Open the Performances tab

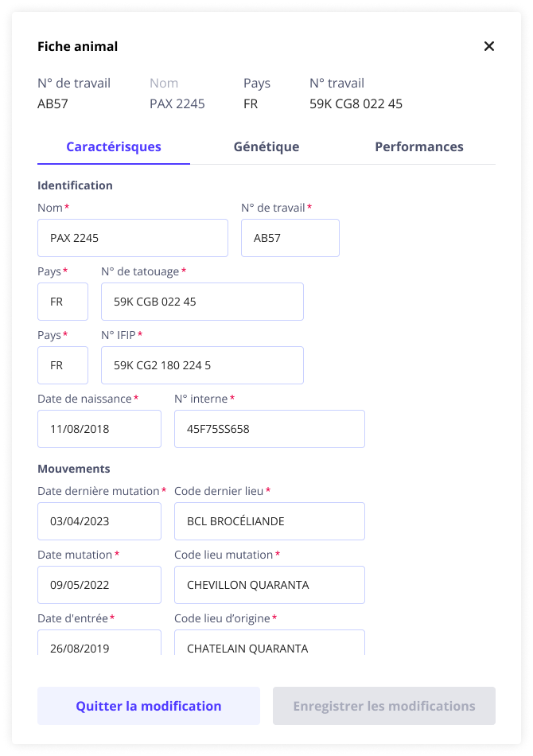[419, 146]
